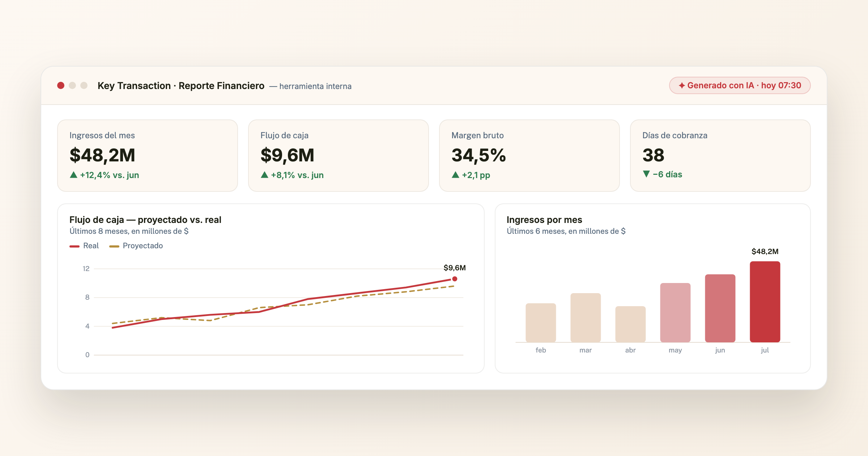Click the Últimos 6 meses subtitle
This screenshot has width=868, height=456.
[x=566, y=231]
